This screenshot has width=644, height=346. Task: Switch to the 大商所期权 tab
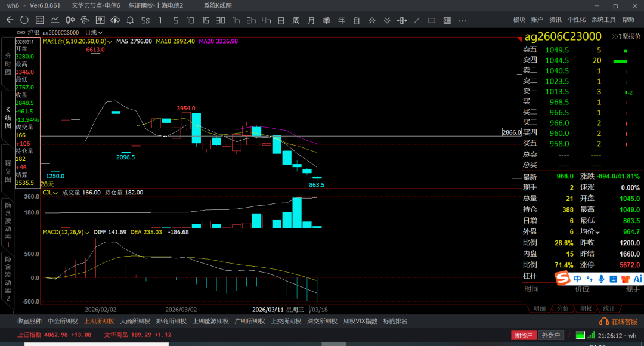tap(135, 321)
